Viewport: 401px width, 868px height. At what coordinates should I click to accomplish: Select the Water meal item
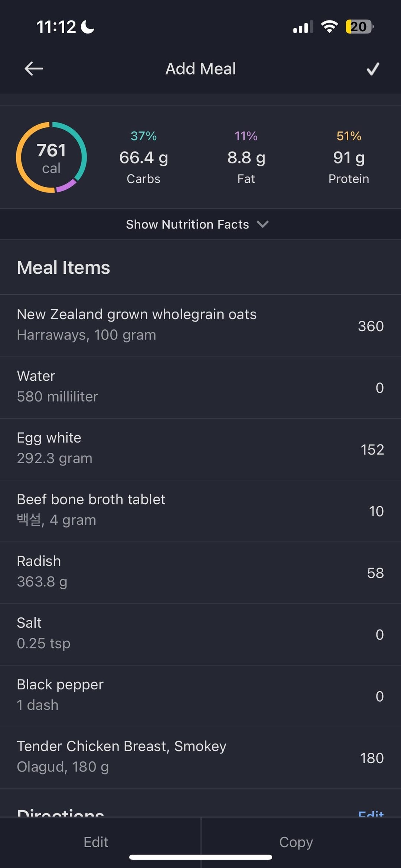click(x=200, y=387)
